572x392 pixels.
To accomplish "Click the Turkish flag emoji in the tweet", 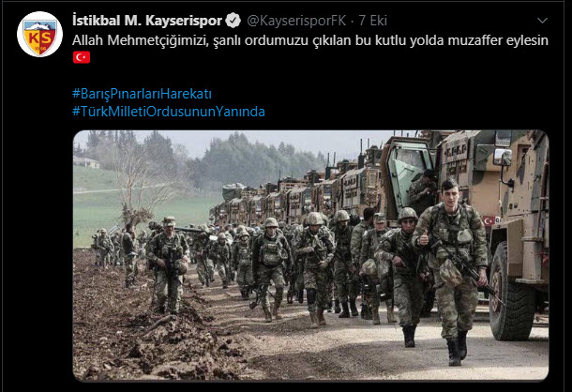I will pos(82,57).
